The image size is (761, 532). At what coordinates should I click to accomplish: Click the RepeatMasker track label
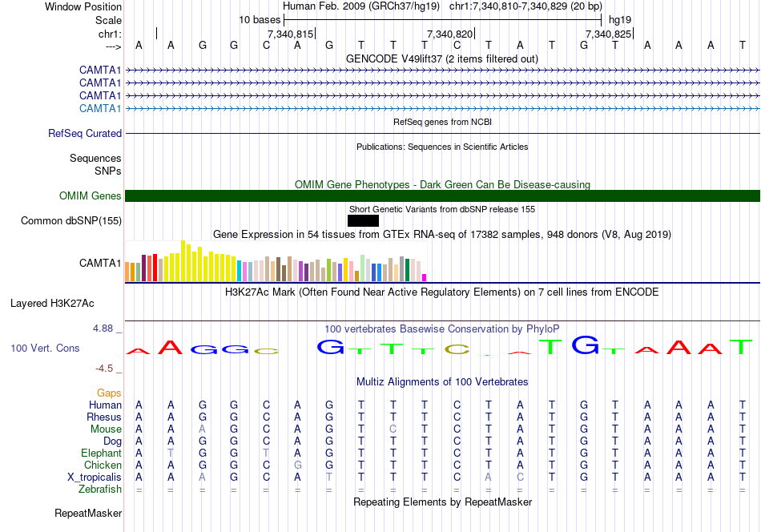click(88, 513)
